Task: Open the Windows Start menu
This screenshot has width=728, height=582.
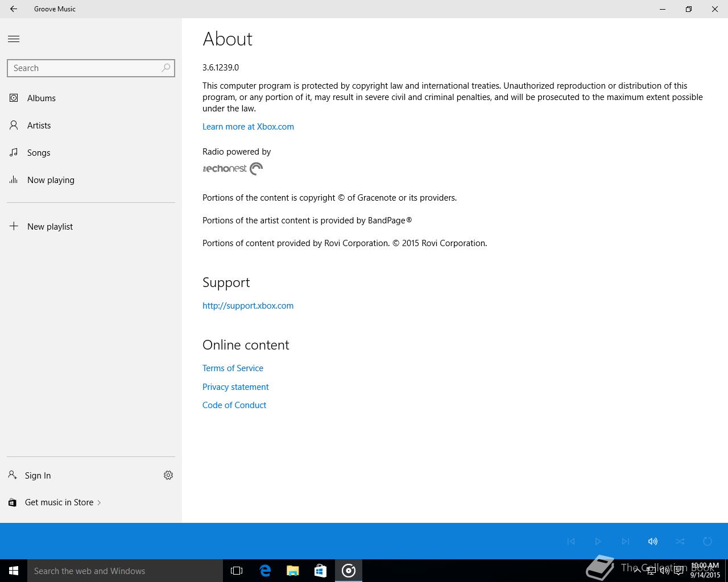Action: (x=14, y=571)
